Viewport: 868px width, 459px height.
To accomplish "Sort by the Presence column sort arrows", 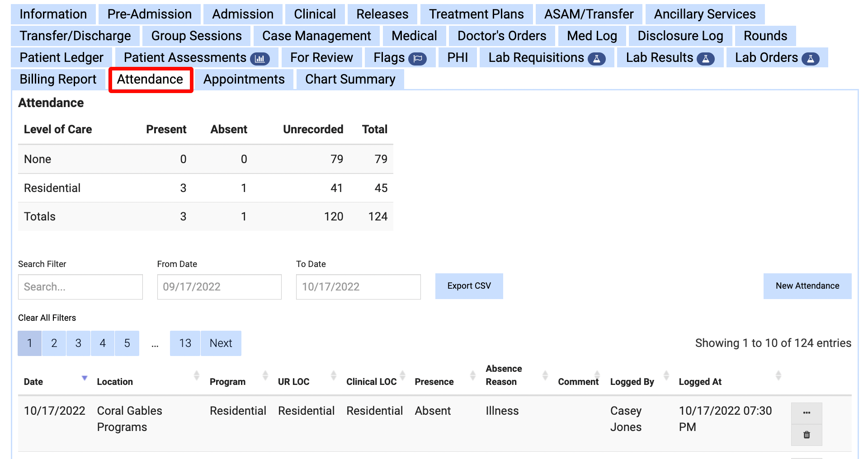I will click(x=472, y=375).
